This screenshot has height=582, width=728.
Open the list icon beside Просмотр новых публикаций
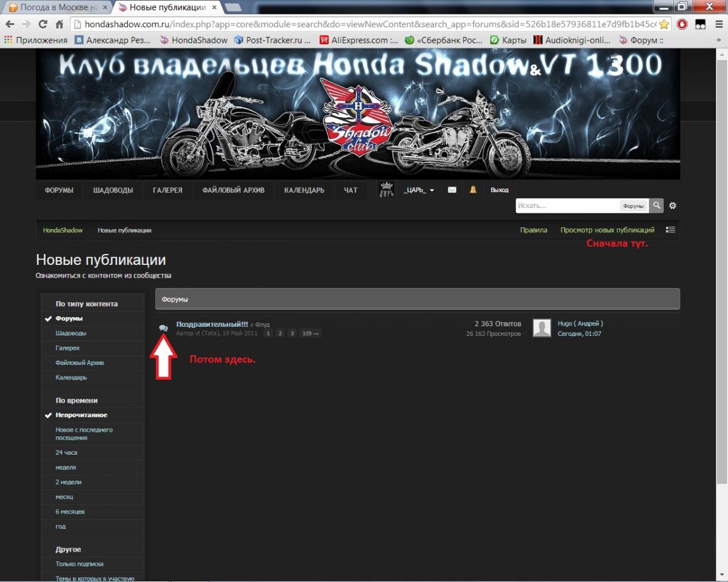pyautogui.click(x=670, y=230)
